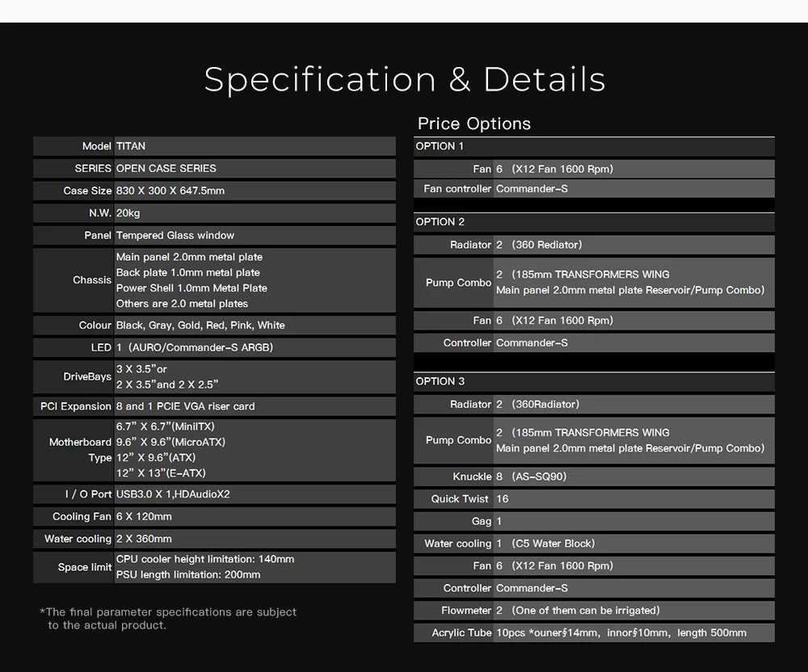This screenshot has width=808, height=672.
Task: Click the N.W. 20kg value
Action: (128, 213)
